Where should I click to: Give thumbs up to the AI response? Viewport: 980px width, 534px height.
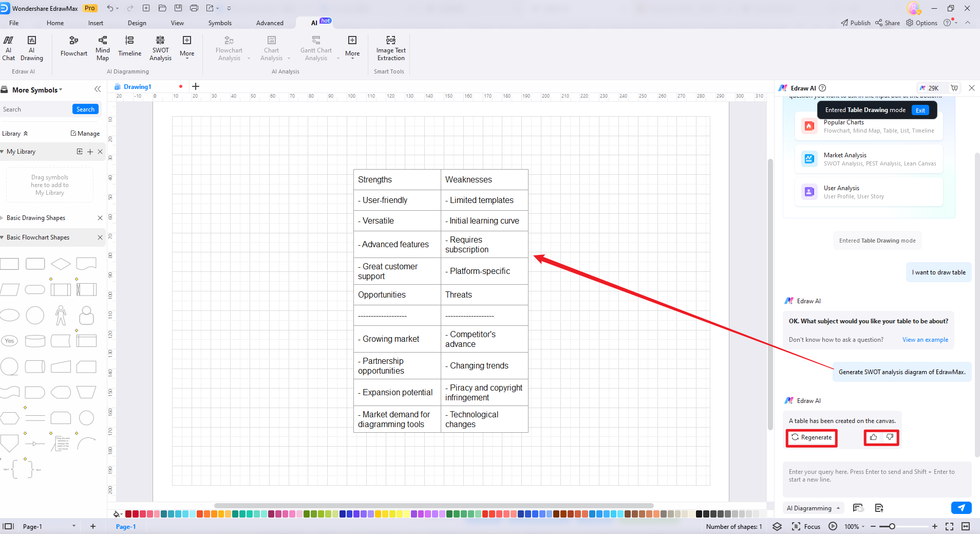point(873,437)
